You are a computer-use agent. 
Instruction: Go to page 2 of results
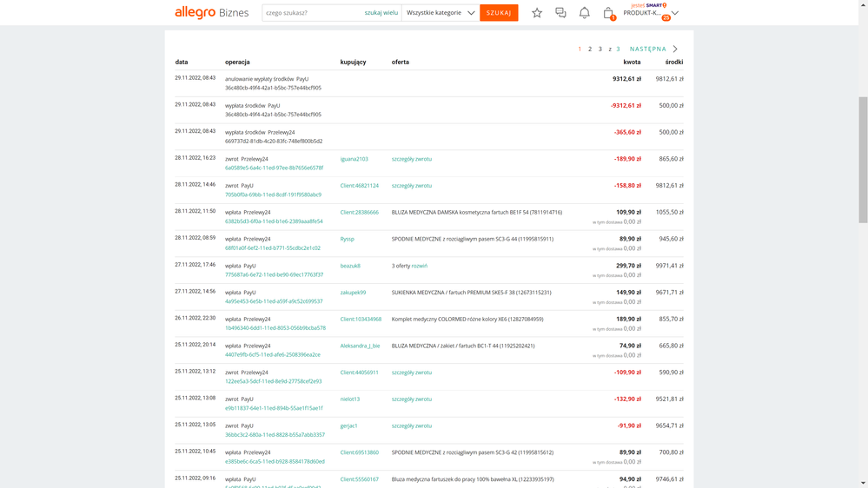[x=590, y=49]
